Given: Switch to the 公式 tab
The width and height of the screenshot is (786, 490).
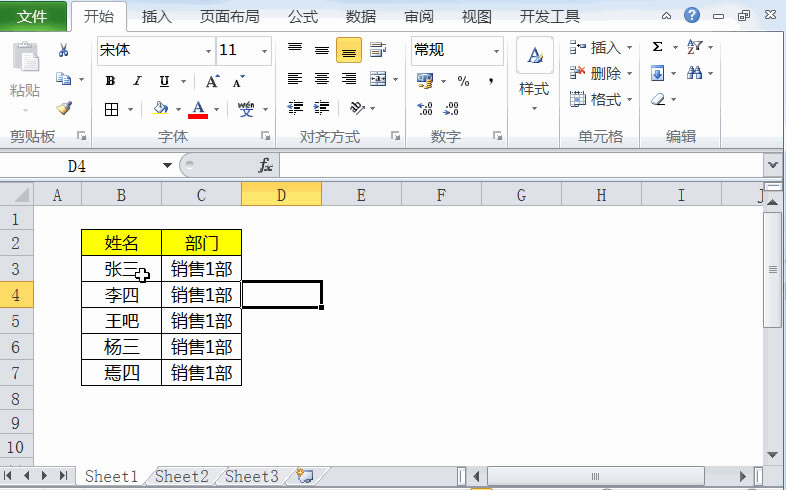Looking at the screenshot, I should click(x=303, y=17).
